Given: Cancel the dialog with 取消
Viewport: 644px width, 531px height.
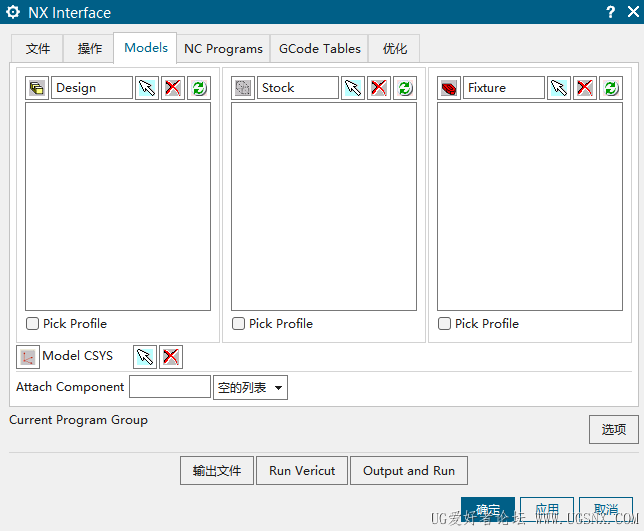Looking at the screenshot, I should click(606, 510).
